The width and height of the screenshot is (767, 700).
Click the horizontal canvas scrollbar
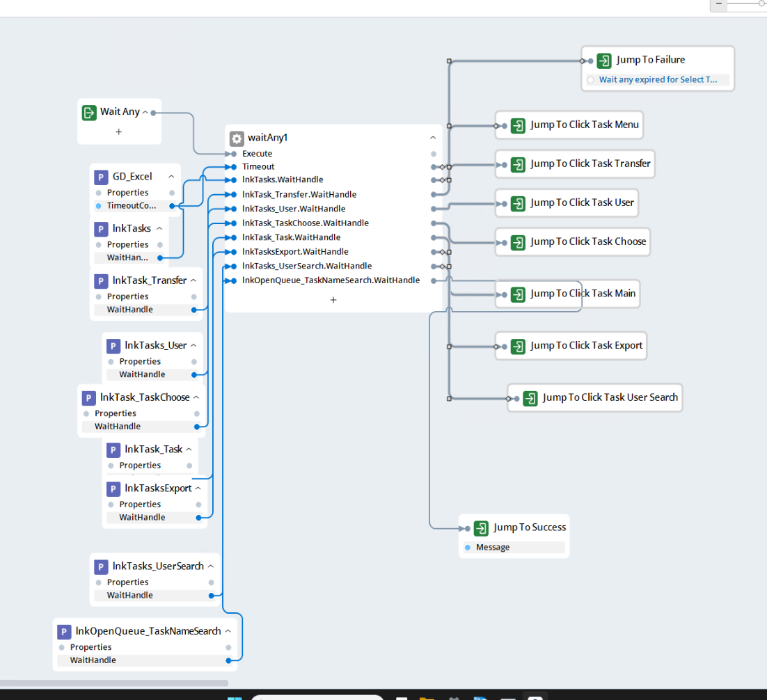coord(114,683)
